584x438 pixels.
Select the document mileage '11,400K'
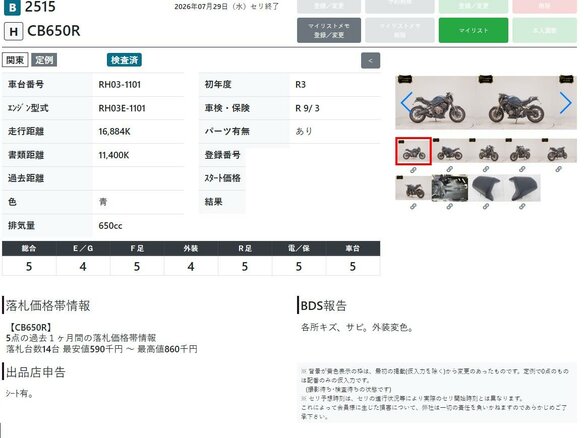pos(114,155)
